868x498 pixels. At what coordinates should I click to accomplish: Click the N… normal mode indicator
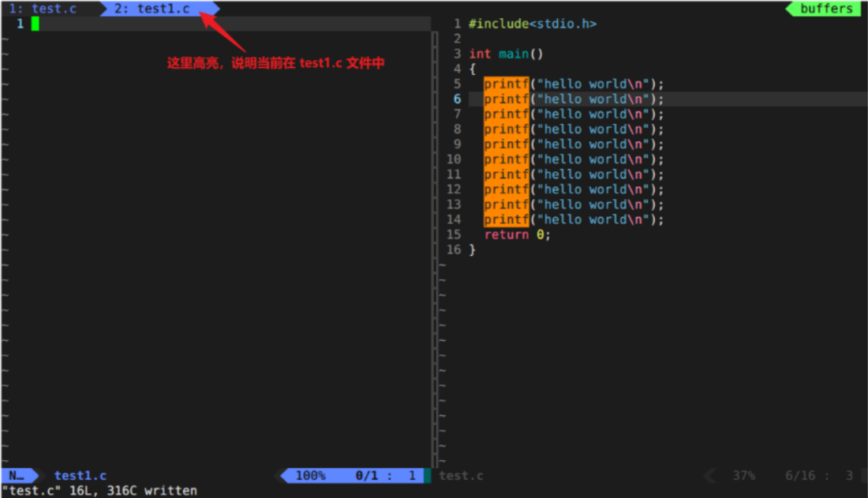17,475
